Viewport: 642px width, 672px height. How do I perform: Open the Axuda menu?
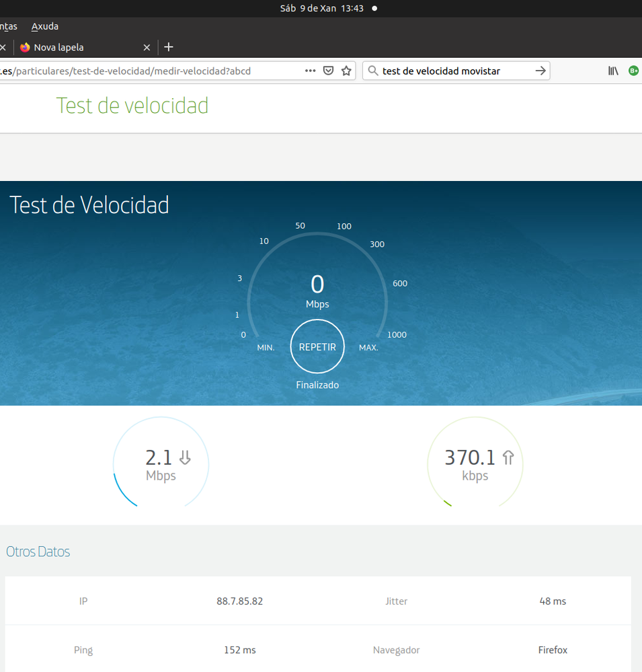(45, 26)
